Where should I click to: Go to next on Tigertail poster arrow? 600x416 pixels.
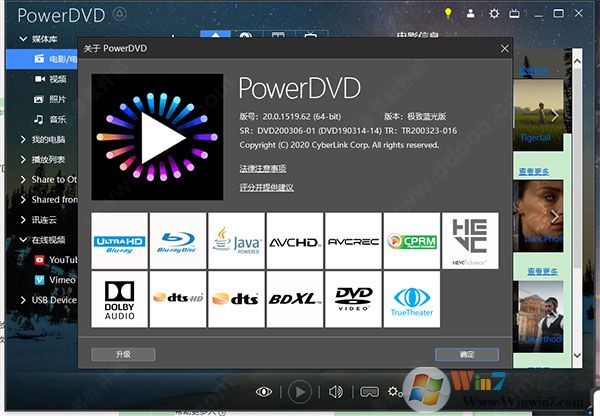(x=554, y=115)
